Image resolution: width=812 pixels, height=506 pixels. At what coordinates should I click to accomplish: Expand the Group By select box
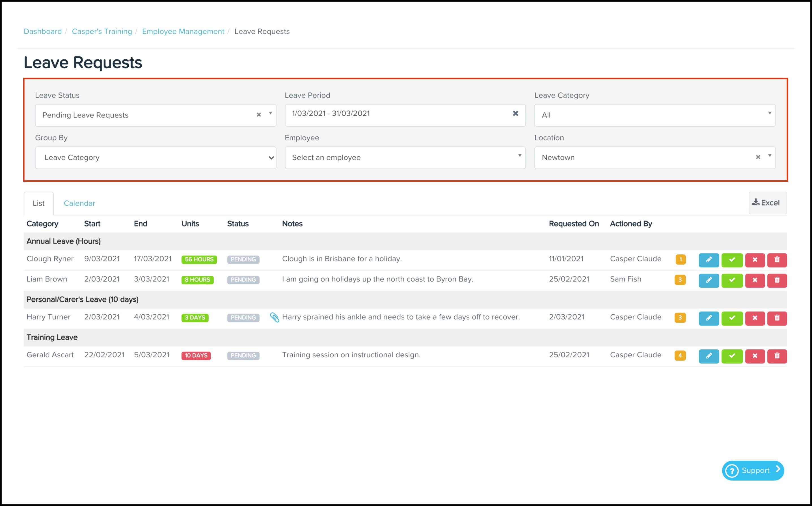pyautogui.click(x=155, y=158)
